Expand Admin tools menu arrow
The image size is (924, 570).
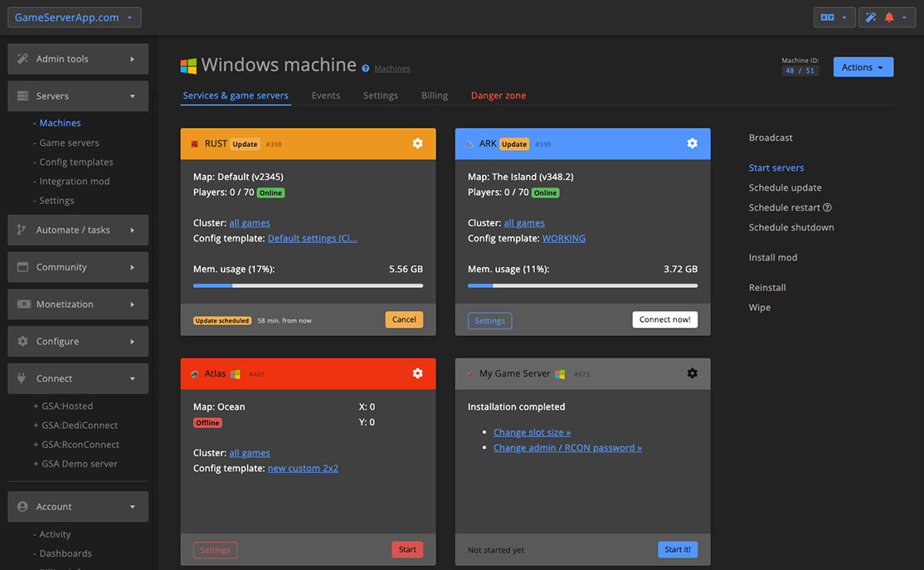pyautogui.click(x=132, y=59)
